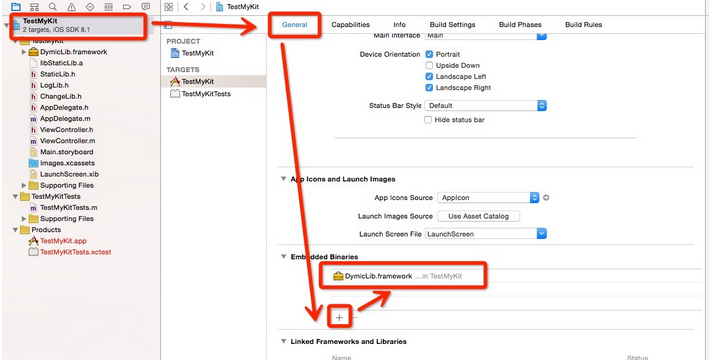Viewport: 709px width, 361px height.
Task: Go back with the left chevron
Action: 186,7
